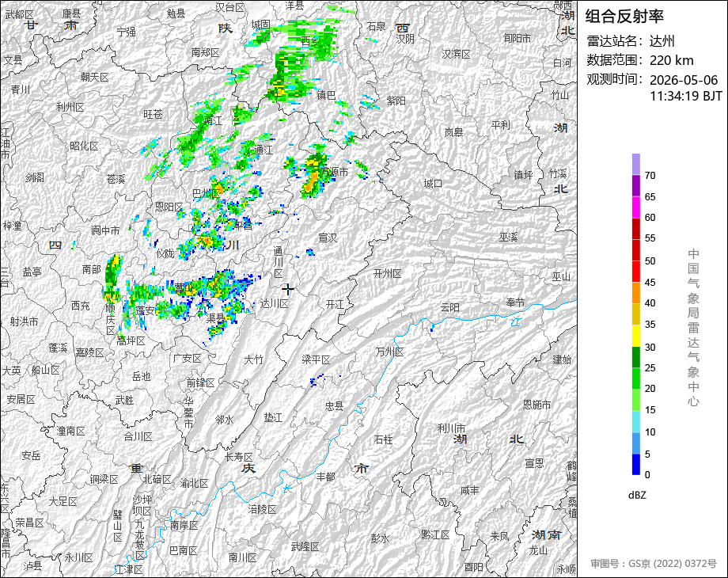The width and height of the screenshot is (728, 578).
Task: Click the 云阳 map label
Action: [x=449, y=307]
